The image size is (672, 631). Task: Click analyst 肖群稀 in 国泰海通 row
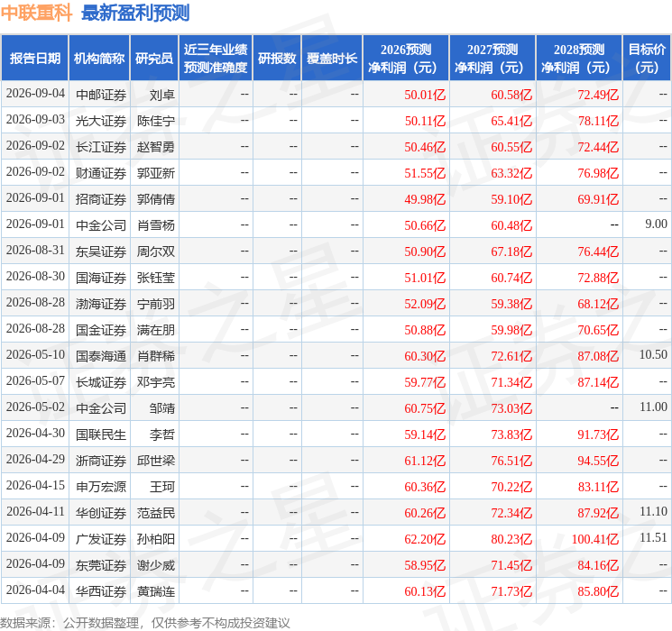pos(155,356)
